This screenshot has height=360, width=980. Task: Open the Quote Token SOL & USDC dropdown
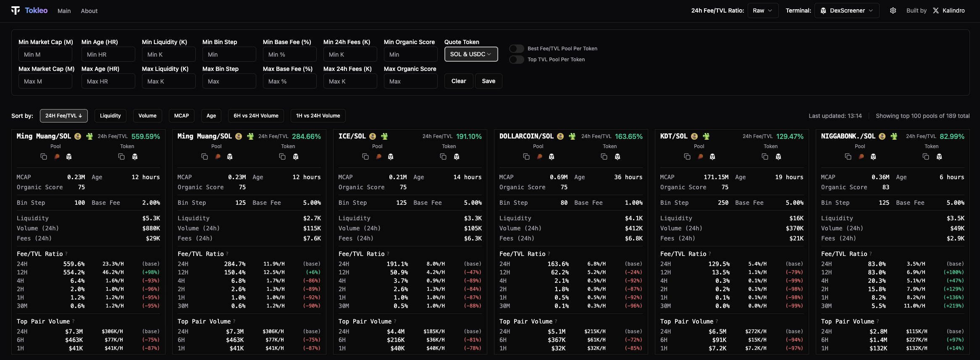pyautogui.click(x=471, y=54)
